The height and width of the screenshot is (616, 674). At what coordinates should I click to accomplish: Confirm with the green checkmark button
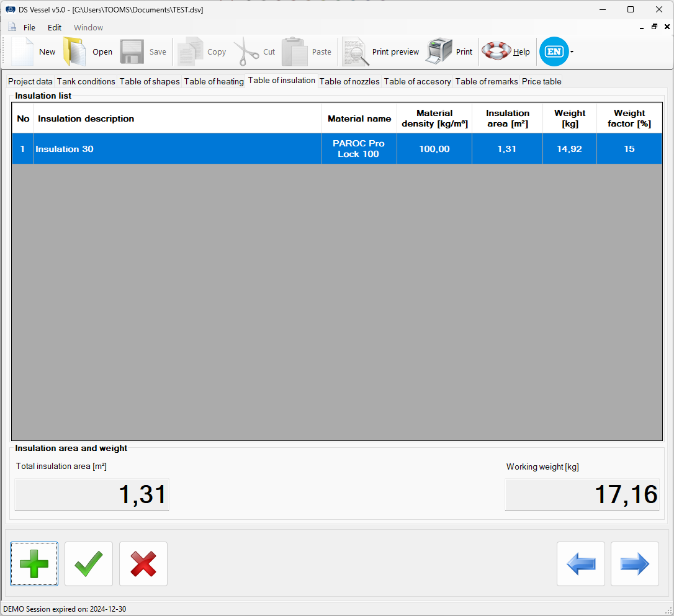point(89,564)
